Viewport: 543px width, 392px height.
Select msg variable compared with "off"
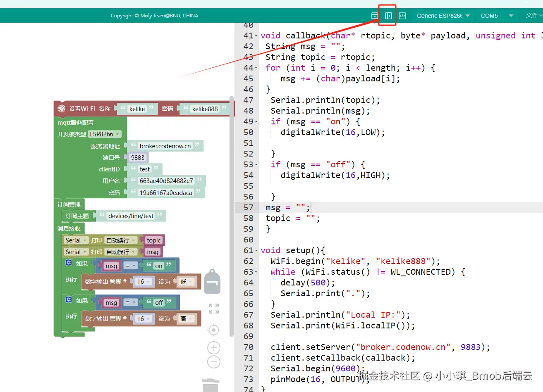coord(111,303)
